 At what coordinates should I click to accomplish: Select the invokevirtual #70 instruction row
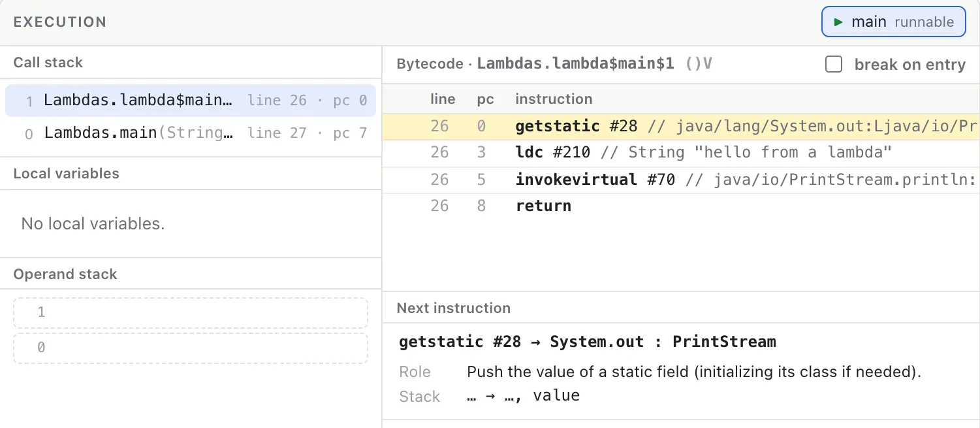pos(680,180)
